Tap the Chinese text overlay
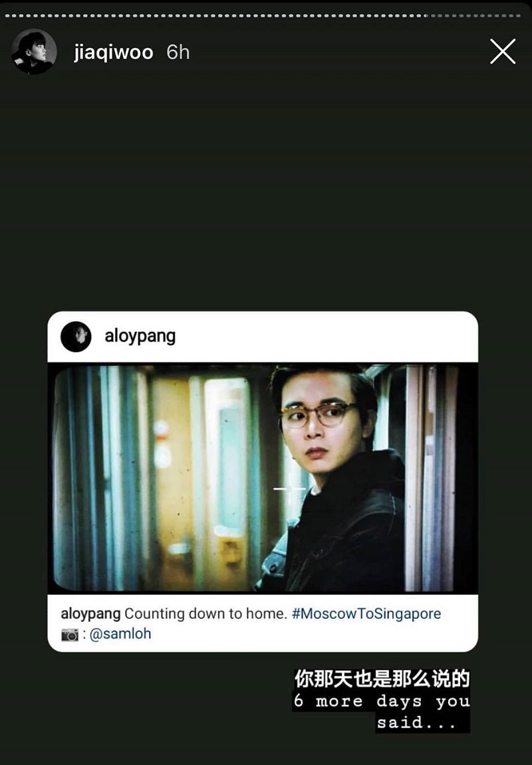Image resolution: width=532 pixels, height=765 pixels. pos(382,678)
